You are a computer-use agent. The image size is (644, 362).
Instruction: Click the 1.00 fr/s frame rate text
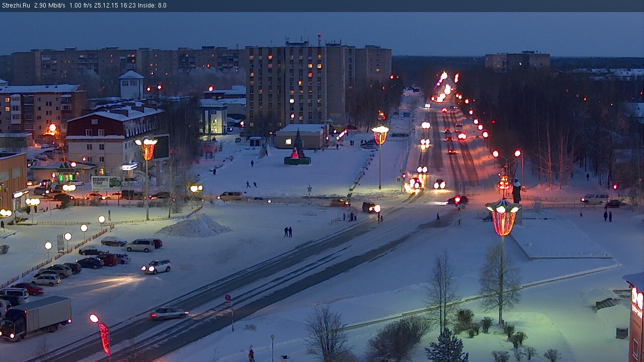click(80, 6)
